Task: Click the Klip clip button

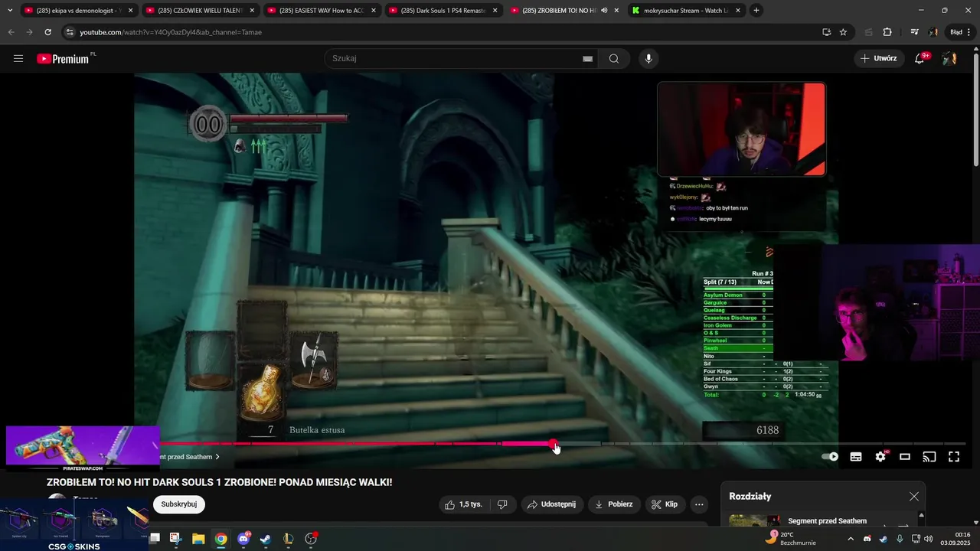Action: (665, 504)
